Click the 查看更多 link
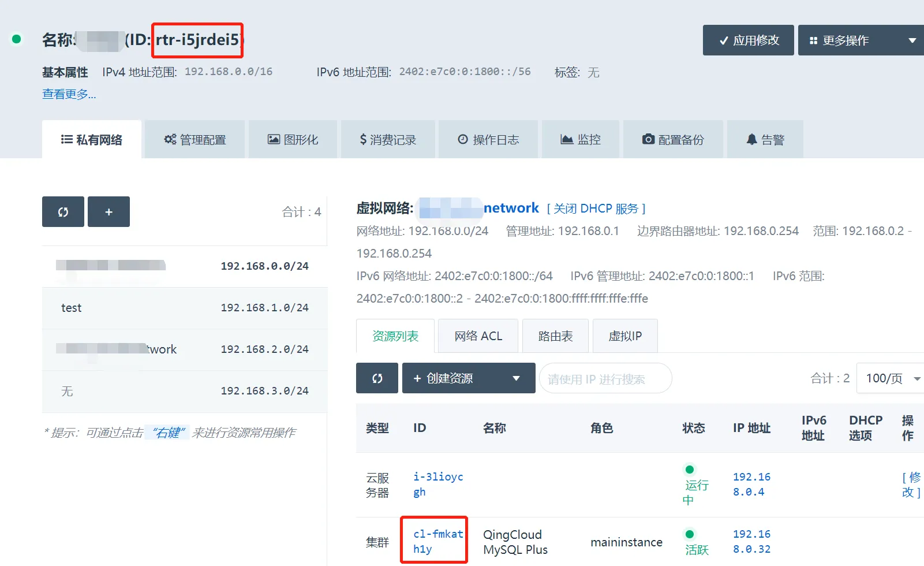The width and height of the screenshot is (924, 566). [69, 94]
